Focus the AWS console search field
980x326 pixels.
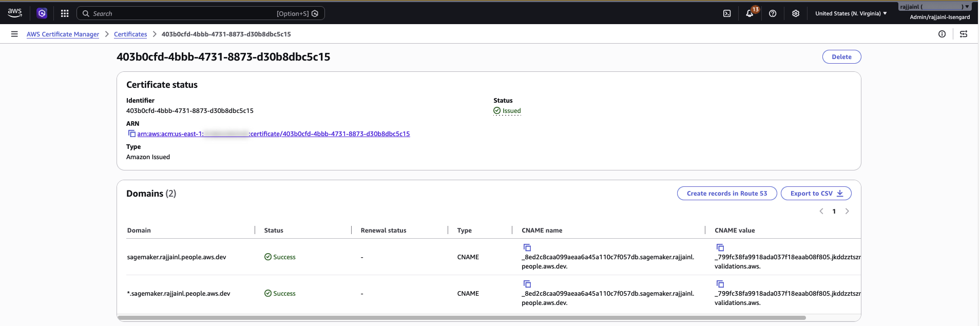point(201,13)
